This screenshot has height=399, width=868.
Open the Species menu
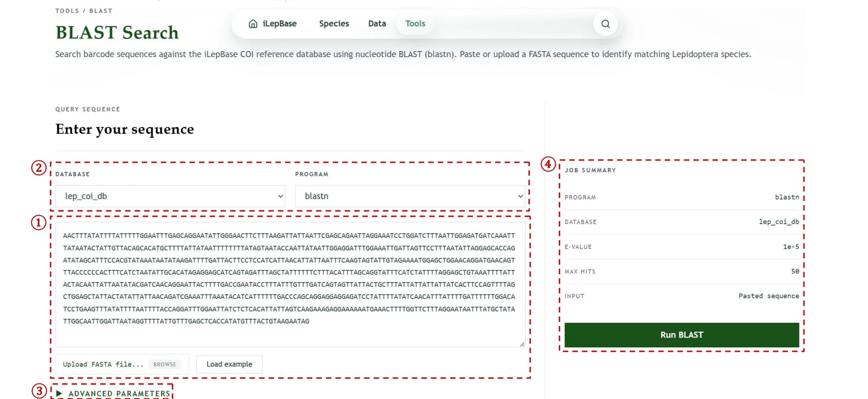(334, 23)
